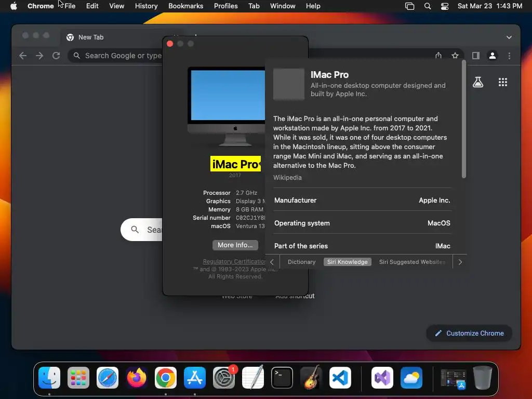Open Google Chrome from the Dock

[166, 378]
